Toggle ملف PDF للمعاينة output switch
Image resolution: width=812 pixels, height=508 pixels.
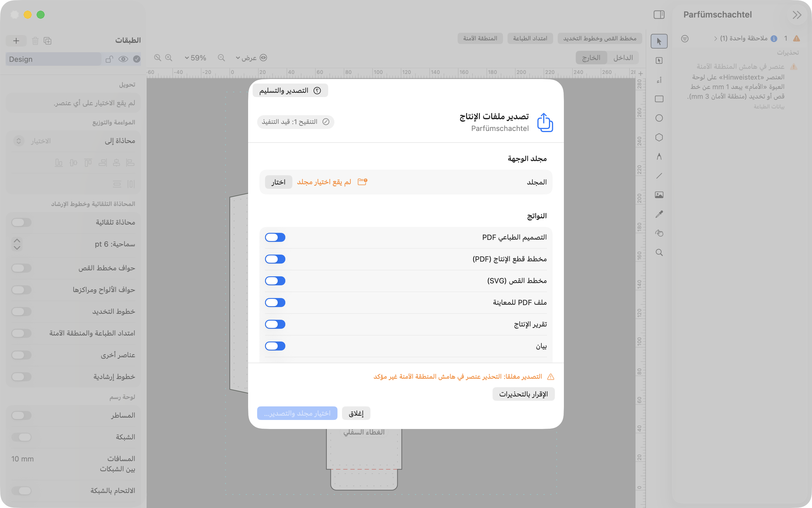tap(275, 303)
